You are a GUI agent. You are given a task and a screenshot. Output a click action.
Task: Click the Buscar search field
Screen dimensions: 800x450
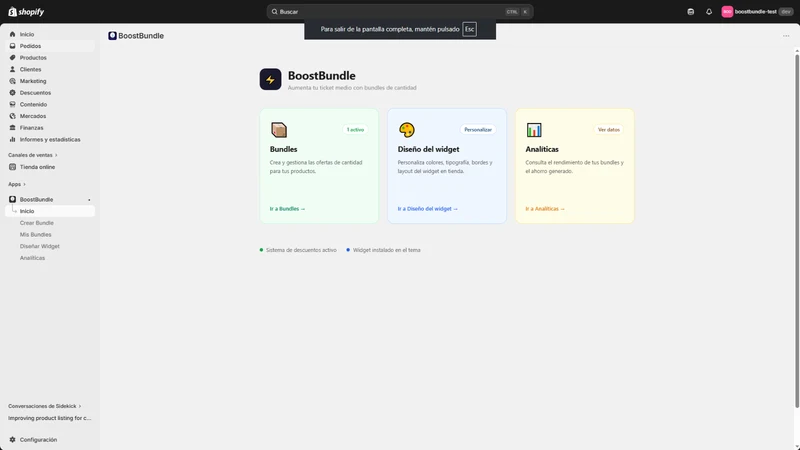[400, 12]
